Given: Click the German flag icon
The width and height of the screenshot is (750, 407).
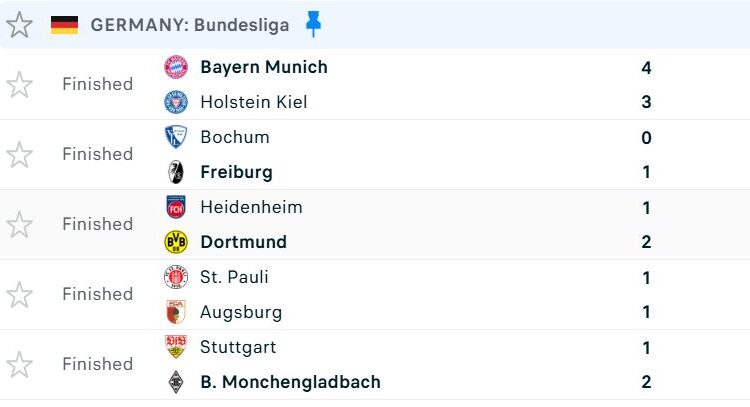Looking at the screenshot, I should [x=65, y=25].
